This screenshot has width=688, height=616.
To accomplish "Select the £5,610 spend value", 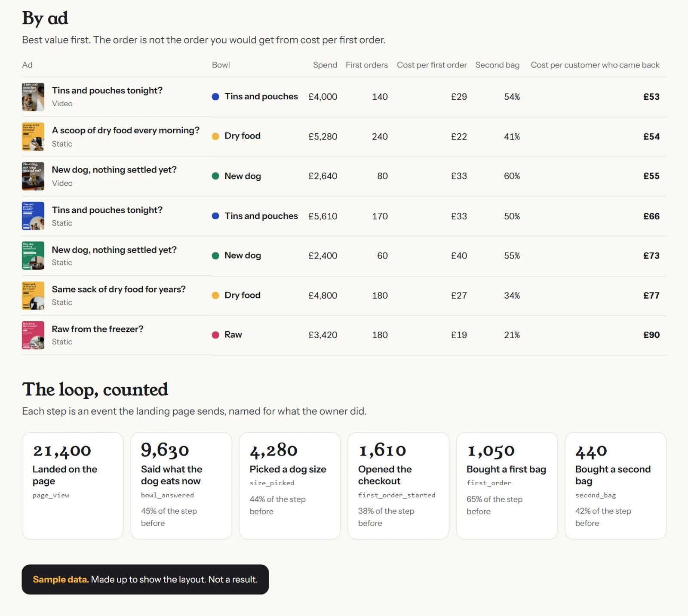I will (x=323, y=216).
